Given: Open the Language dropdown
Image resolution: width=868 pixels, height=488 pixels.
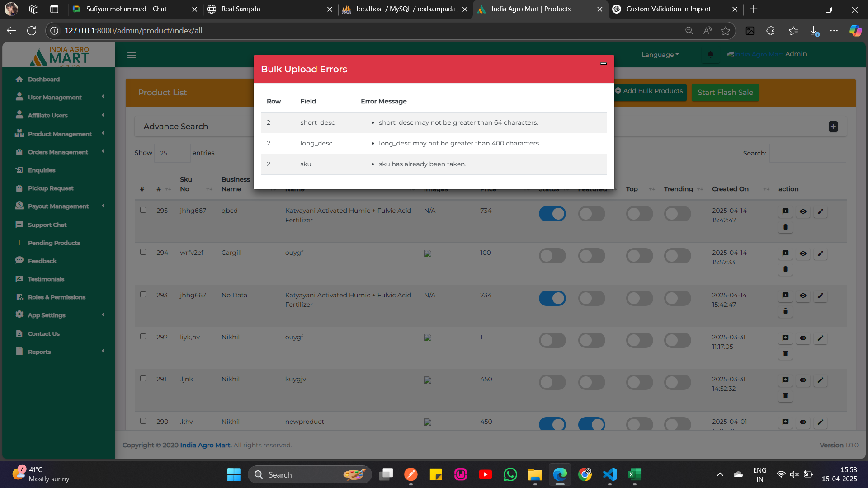Looking at the screenshot, I should pyautogui.click(x=660, y=55).
